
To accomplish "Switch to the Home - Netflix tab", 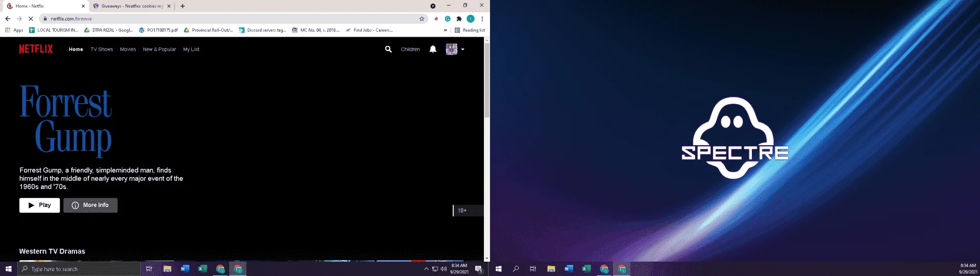I will (45, 6).
